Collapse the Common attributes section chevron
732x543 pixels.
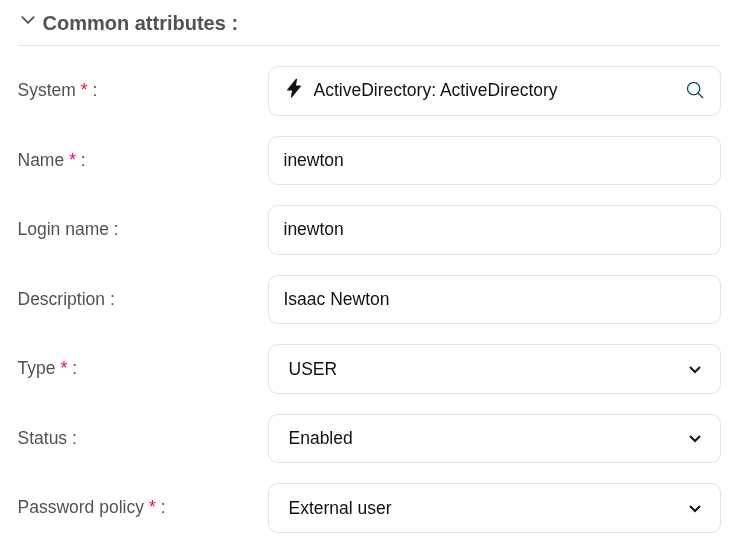(28, 21)
